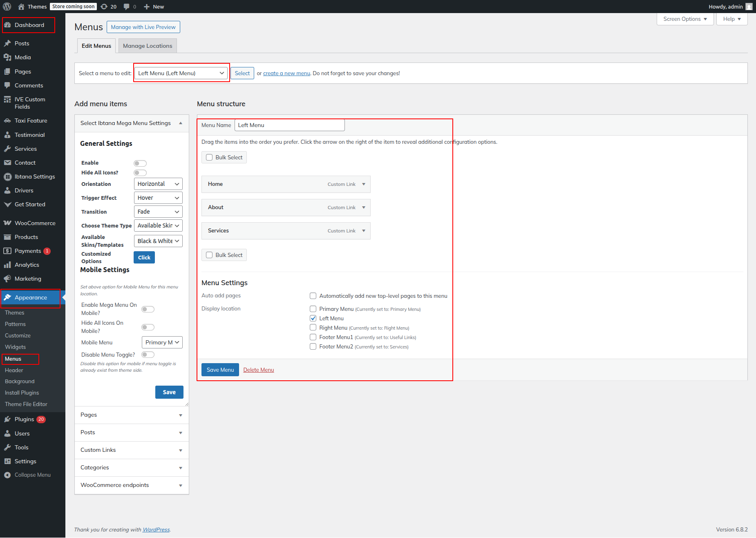Click the Collapse Menu icon
Image resolution: width=756 pixels, height=538 pixels.
coord(7,475)
